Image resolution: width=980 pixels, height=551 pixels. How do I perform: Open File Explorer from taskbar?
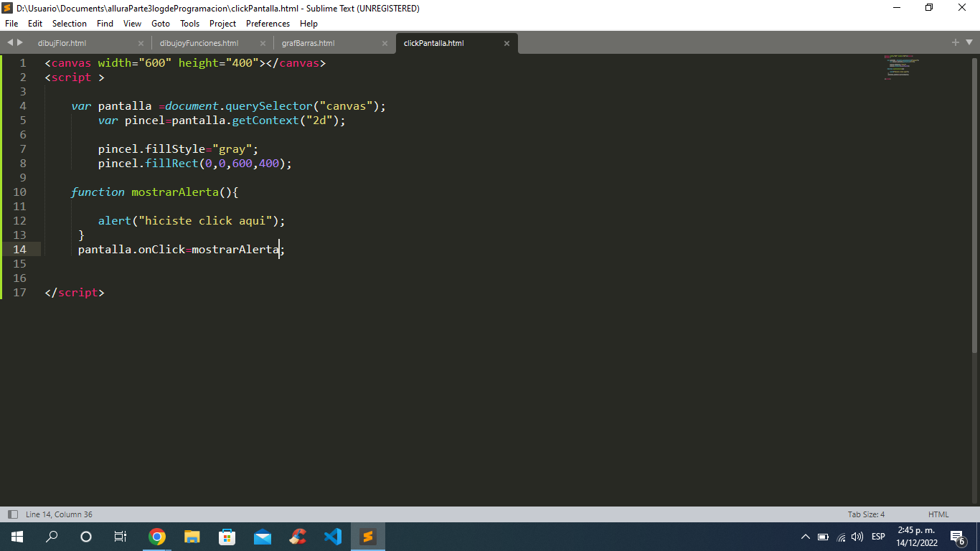tap(192, 536)
